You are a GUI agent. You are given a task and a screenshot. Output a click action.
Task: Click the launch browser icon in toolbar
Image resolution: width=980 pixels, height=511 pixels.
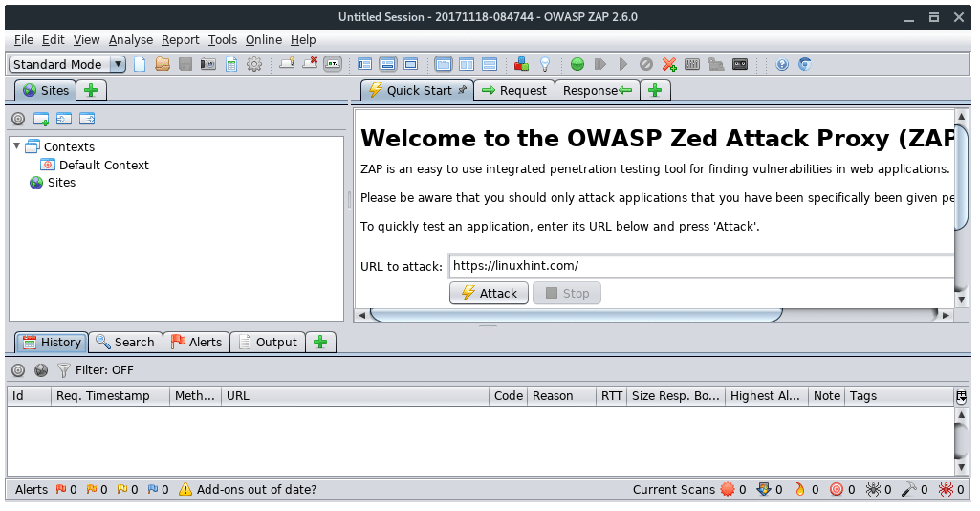click(x=805, y=64)
